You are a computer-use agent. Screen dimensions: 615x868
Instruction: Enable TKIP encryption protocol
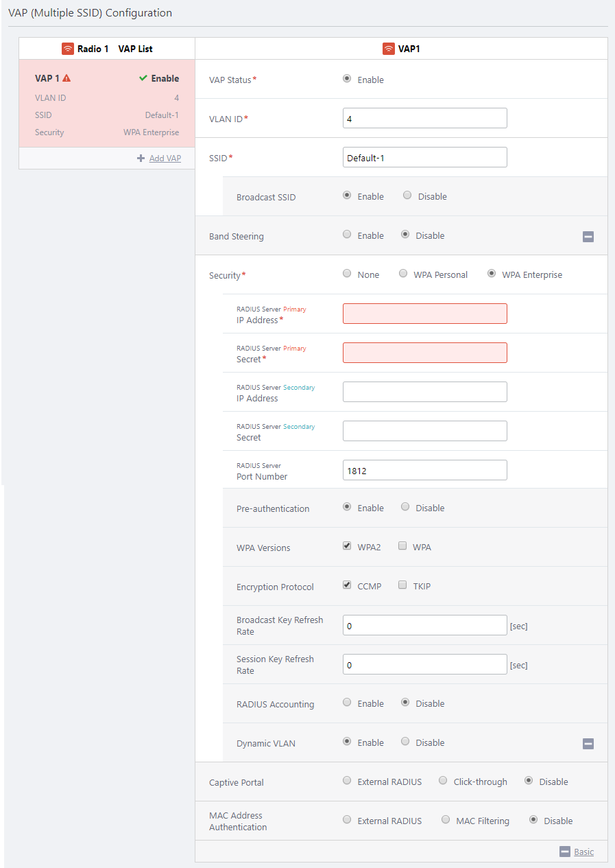403,585
